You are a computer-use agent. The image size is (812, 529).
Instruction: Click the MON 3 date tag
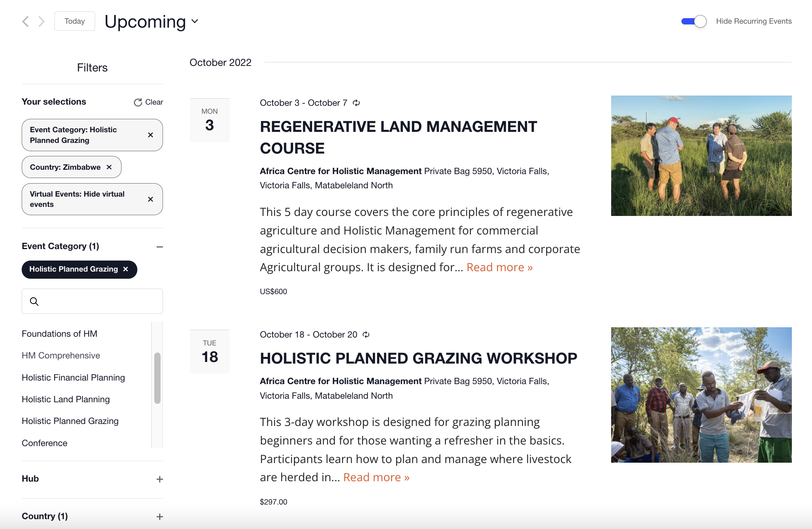210,120
